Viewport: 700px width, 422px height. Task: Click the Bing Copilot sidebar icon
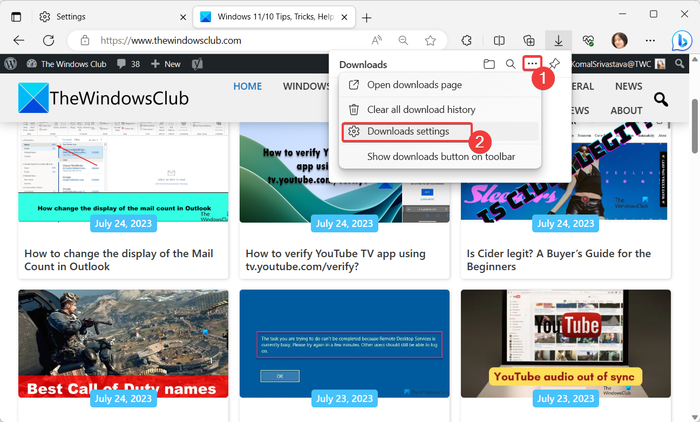point(679,41)
